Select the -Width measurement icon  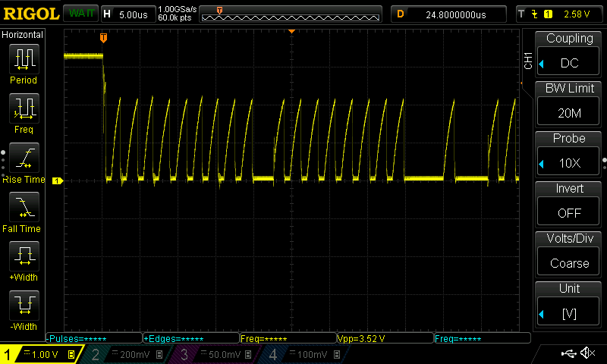23,306
